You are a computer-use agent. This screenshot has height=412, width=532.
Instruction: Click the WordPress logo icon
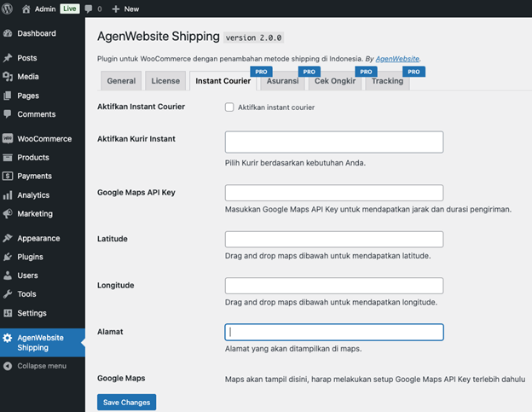(8, 9)
